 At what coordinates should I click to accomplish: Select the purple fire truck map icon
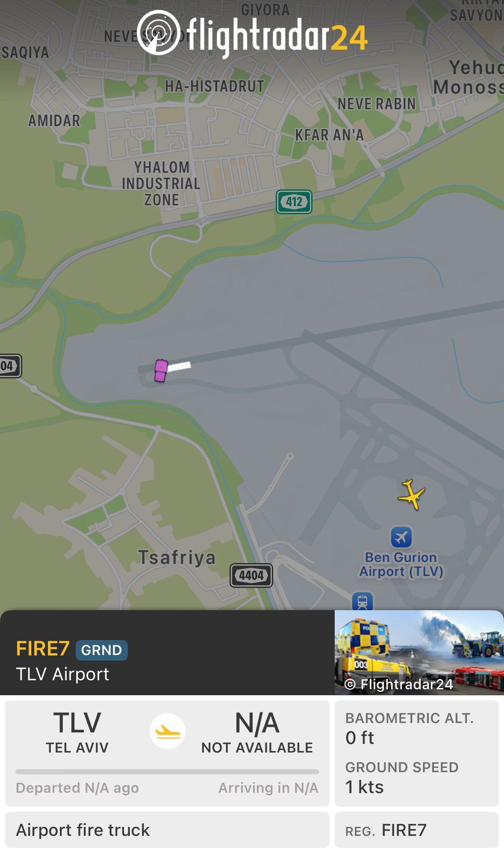tap(161, 370)
